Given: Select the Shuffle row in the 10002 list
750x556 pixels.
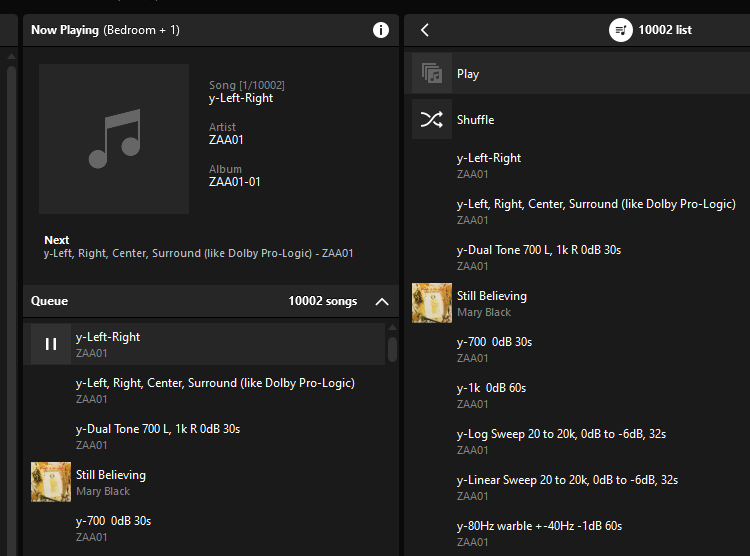Looking at the screenshot, I should pos(581,119).
